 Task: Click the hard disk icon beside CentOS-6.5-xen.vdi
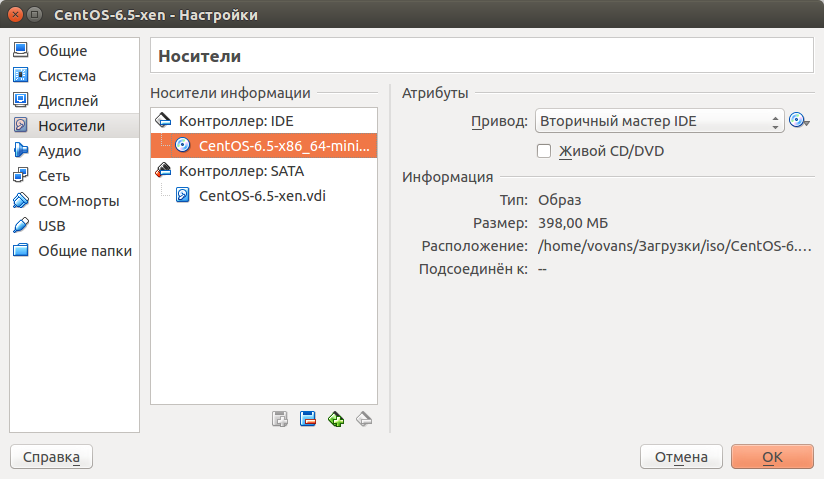click(182, 195)
